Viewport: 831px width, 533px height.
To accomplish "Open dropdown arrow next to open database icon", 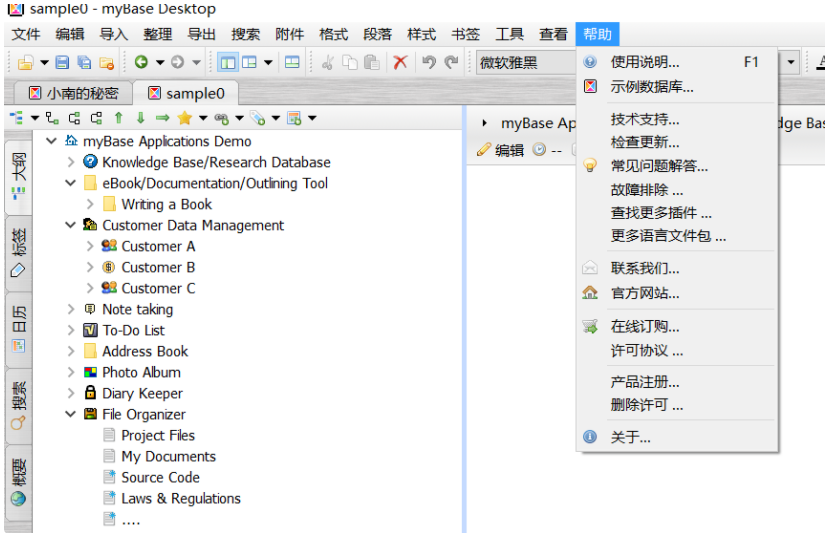I will pos(45,63).
